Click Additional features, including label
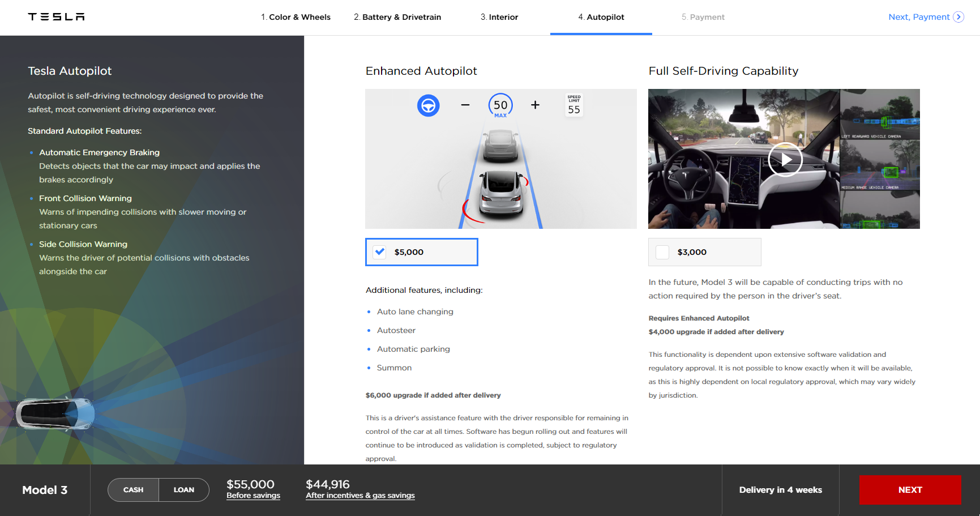The height and width of the screenshot is (516, 980). pyautogui.click(x=424, y=290)
